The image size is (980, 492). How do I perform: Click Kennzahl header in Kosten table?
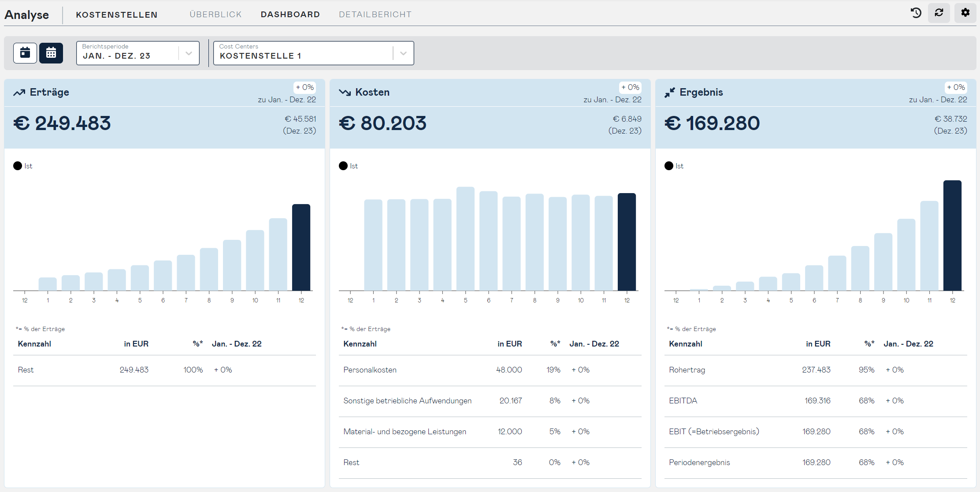[360, 344]
